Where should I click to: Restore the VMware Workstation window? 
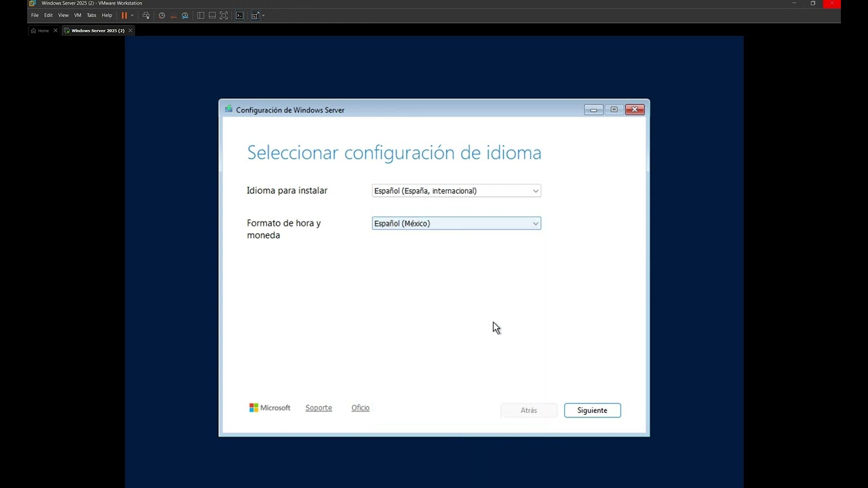coord(813,3)
